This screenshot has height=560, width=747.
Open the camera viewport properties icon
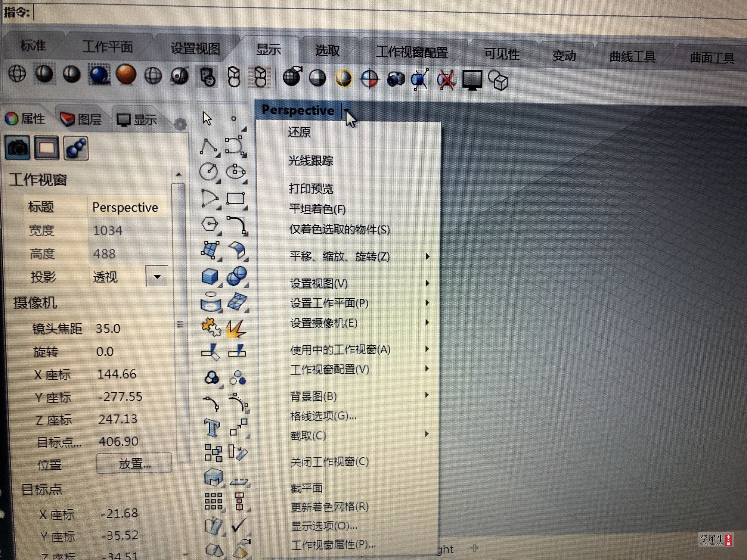18,148
